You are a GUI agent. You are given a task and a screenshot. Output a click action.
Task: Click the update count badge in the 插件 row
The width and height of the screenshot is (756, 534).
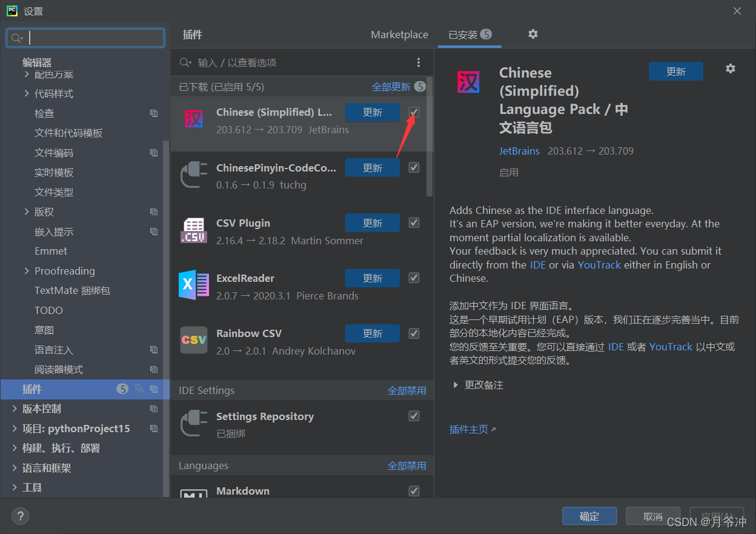click(x=122, y=389)
